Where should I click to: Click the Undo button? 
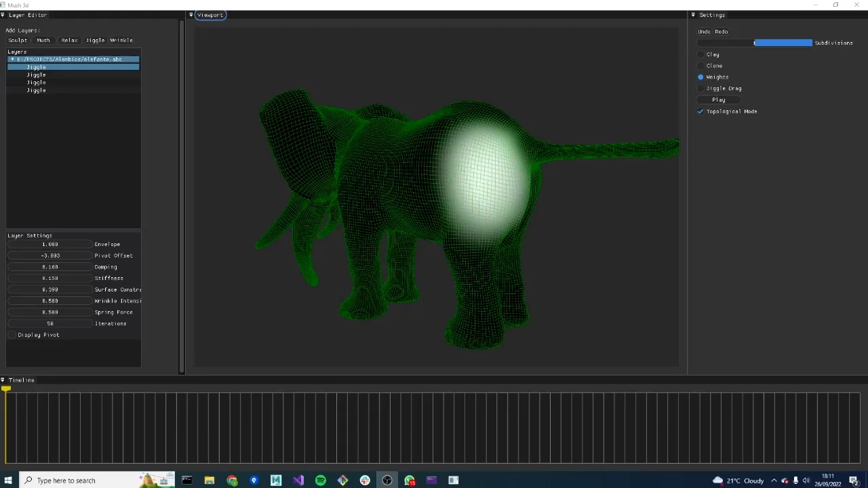coord(705,32)
